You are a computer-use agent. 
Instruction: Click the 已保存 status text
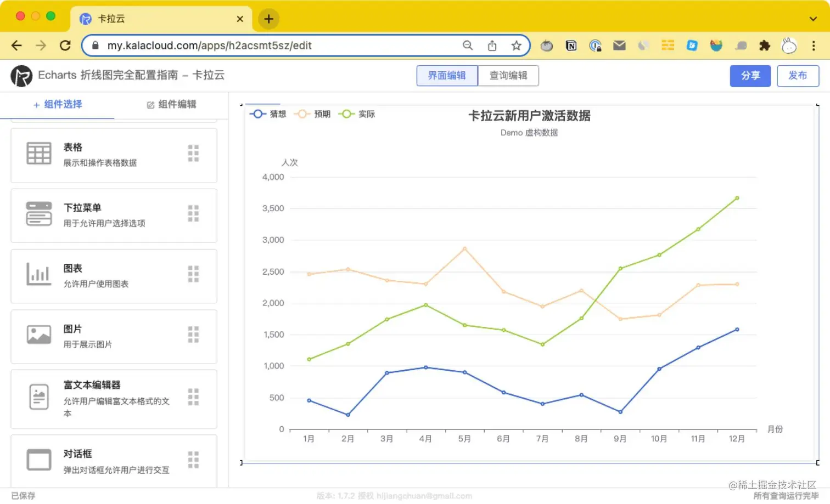23,496
